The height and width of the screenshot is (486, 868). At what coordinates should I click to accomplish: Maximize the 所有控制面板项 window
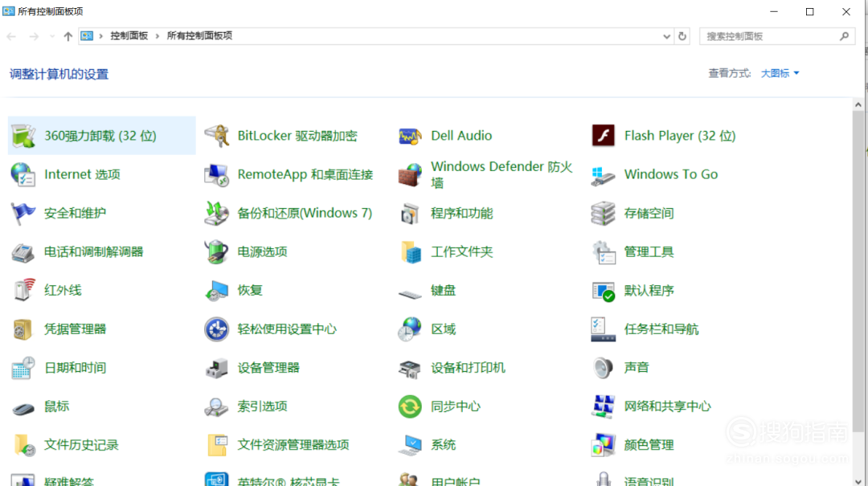(810, 11)
